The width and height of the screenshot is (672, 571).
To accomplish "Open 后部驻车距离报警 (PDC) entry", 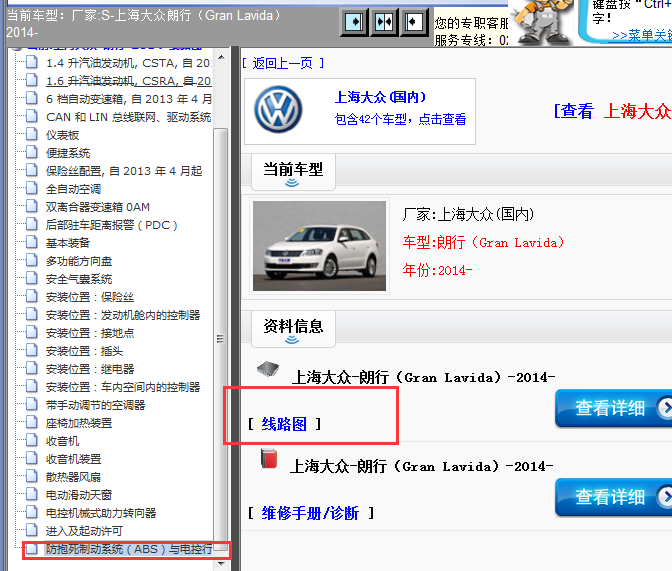I will click(111, 225).
